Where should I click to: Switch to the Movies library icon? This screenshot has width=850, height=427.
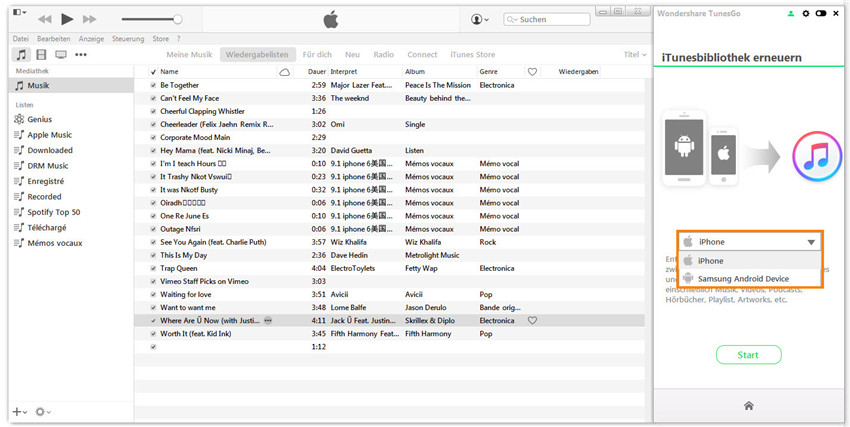(41, 55)
